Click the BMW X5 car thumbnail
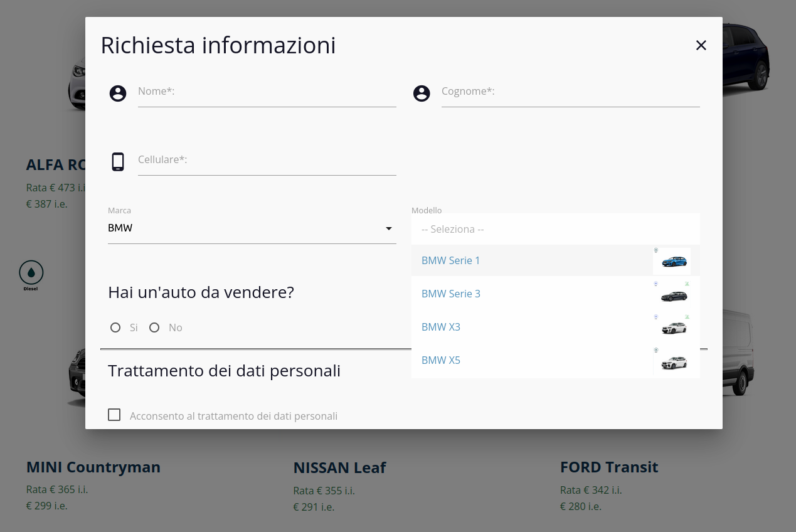This screenshot has width=796, height=532. click(x=672, y=361)
